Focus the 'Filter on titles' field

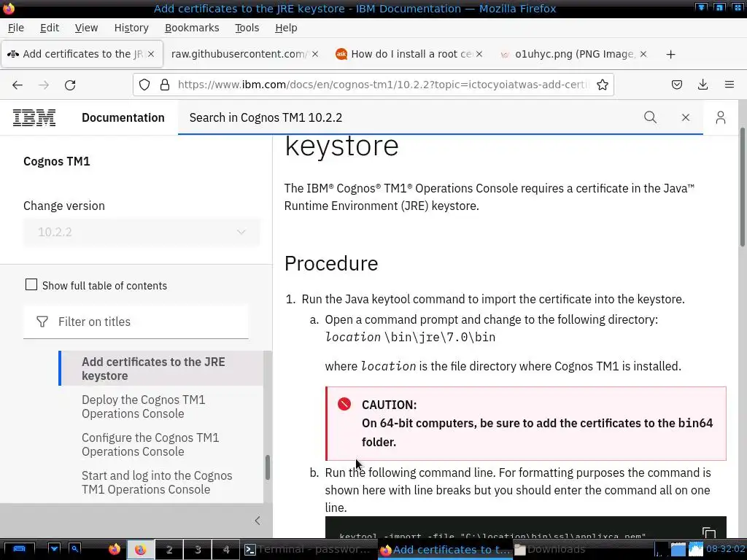(136, 322)
